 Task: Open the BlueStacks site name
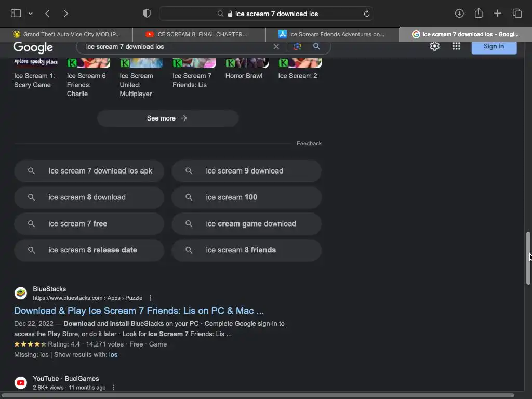(49, 289)
